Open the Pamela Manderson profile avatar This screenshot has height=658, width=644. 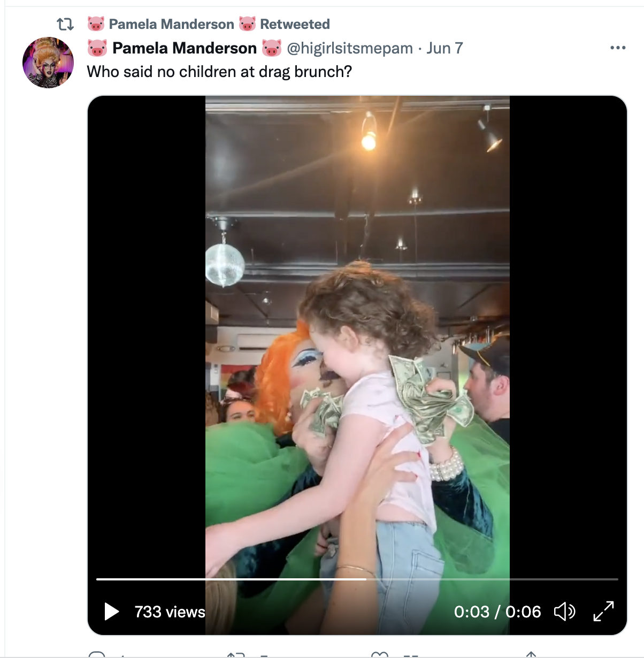(48, 63)
